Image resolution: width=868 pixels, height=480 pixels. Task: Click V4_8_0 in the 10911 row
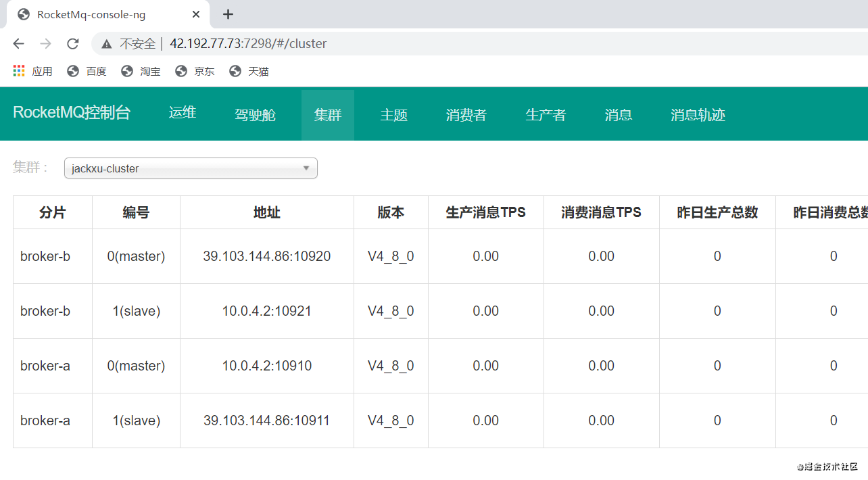[x=391, y=421]
